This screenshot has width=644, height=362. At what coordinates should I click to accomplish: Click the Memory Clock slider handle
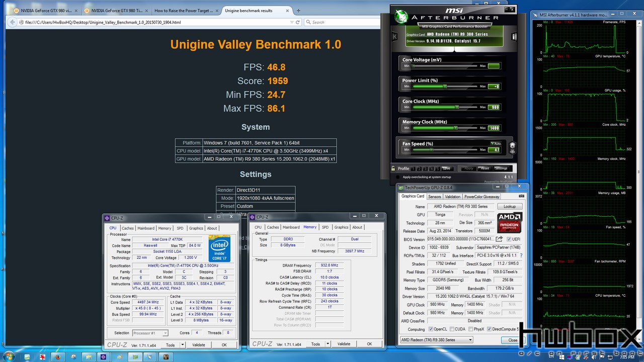pyautogui.click(x=455, y=128)
